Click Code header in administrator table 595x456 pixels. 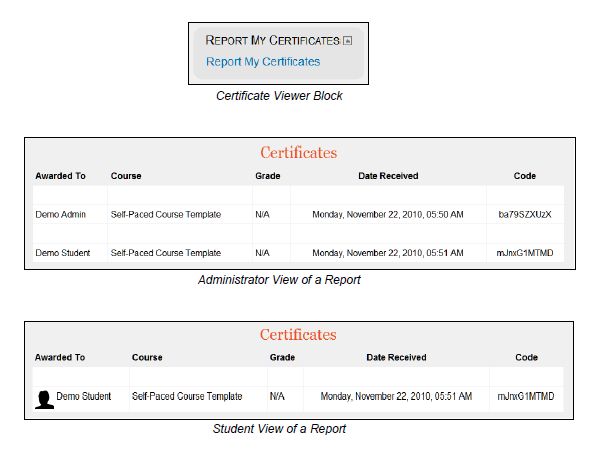click(x=525, y=176)
